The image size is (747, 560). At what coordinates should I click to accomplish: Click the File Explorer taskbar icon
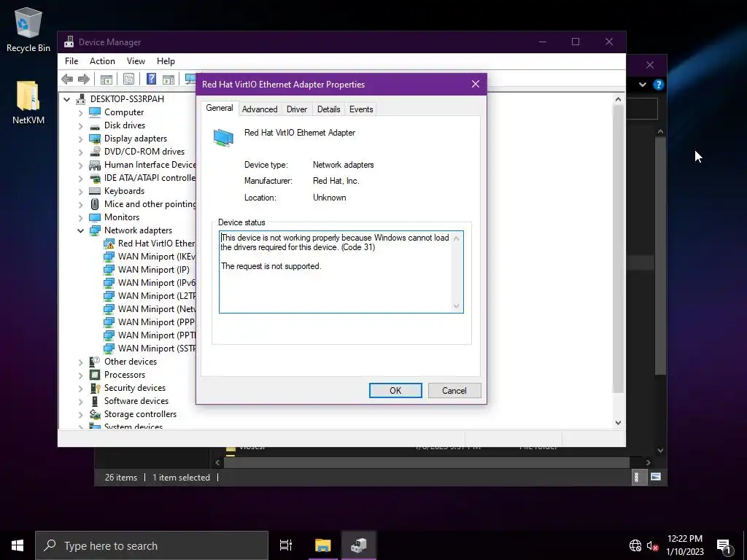click(322, 545)
